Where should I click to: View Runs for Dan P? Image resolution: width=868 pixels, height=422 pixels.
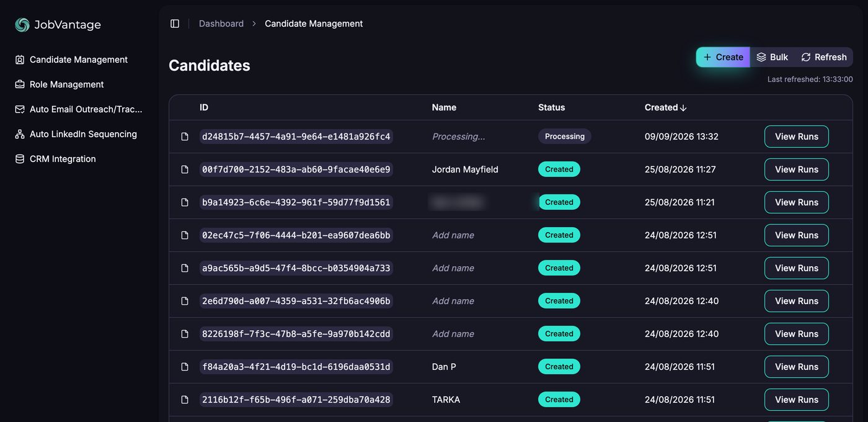coord(797,367)
